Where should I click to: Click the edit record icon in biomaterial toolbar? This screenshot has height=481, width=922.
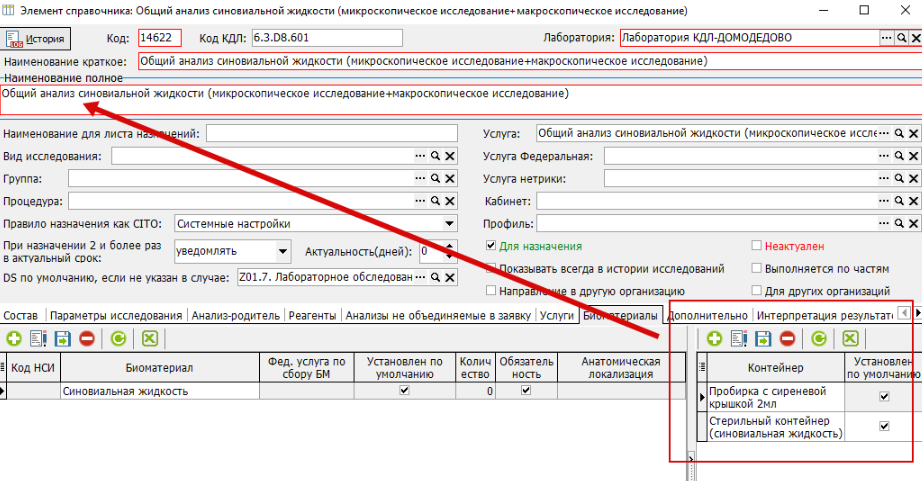pyautogui.click(x=39, y=339)
